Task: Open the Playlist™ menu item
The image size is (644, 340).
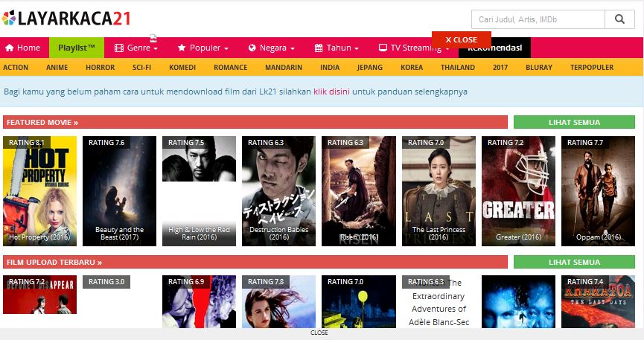Action: tap(77, 48)
